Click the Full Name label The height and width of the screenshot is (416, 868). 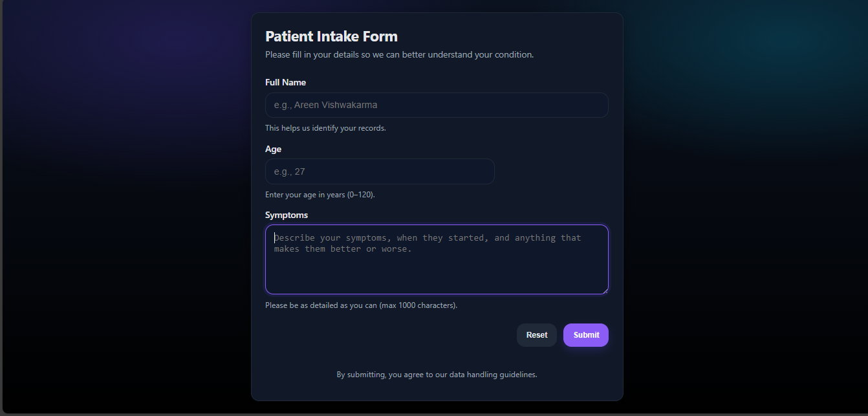(285, 82)
